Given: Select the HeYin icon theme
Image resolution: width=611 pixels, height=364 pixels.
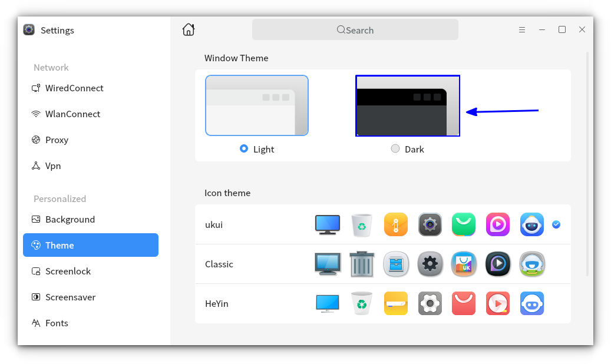Looking at the screenshot, I should pyautogui.click(x=218, y=303).
